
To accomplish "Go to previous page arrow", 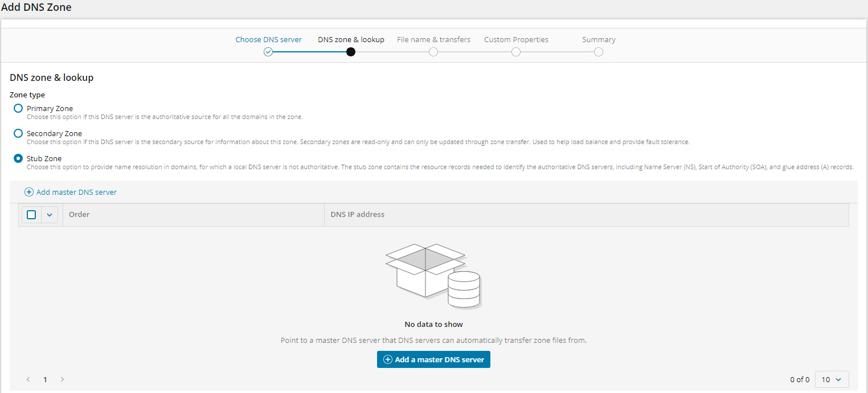I will coord(28,379).
